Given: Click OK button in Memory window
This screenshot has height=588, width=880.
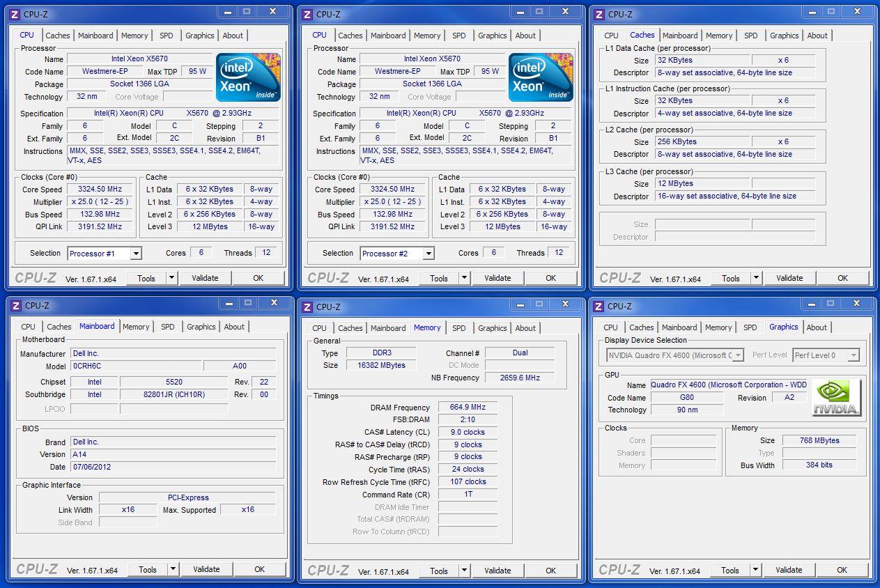Looking at the screenshot, I should click(x=551, y=571).
